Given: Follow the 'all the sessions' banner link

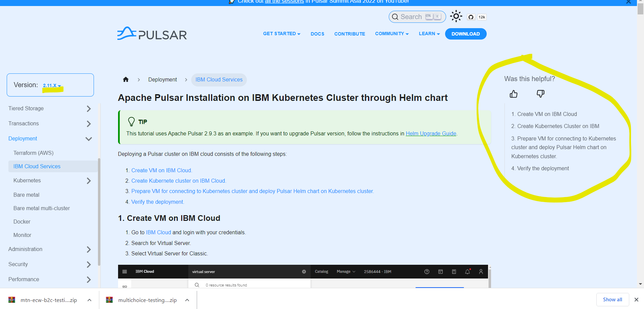Looking at the screenshot, I should [284, 2].
